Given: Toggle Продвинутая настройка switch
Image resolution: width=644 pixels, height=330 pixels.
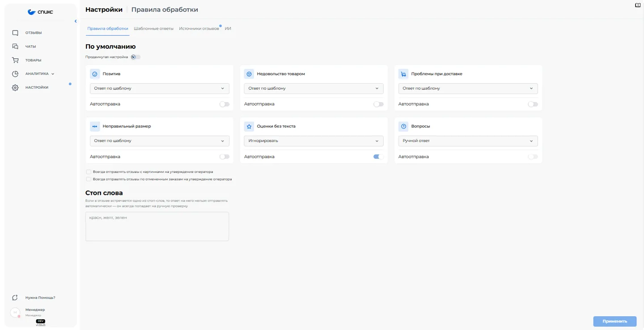Looking at the screenshot, I should coord(136,57).
